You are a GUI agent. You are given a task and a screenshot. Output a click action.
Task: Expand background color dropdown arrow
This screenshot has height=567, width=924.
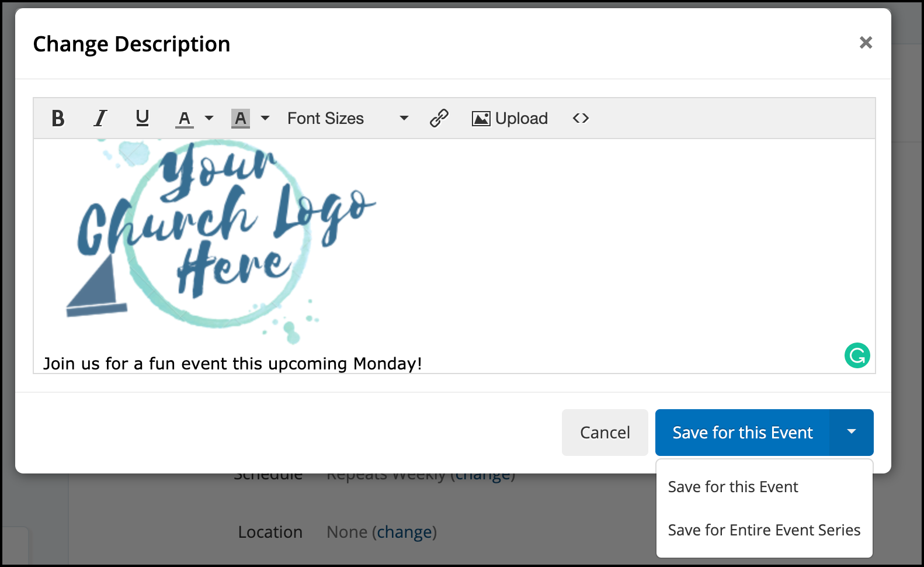[x=265, y=119]
